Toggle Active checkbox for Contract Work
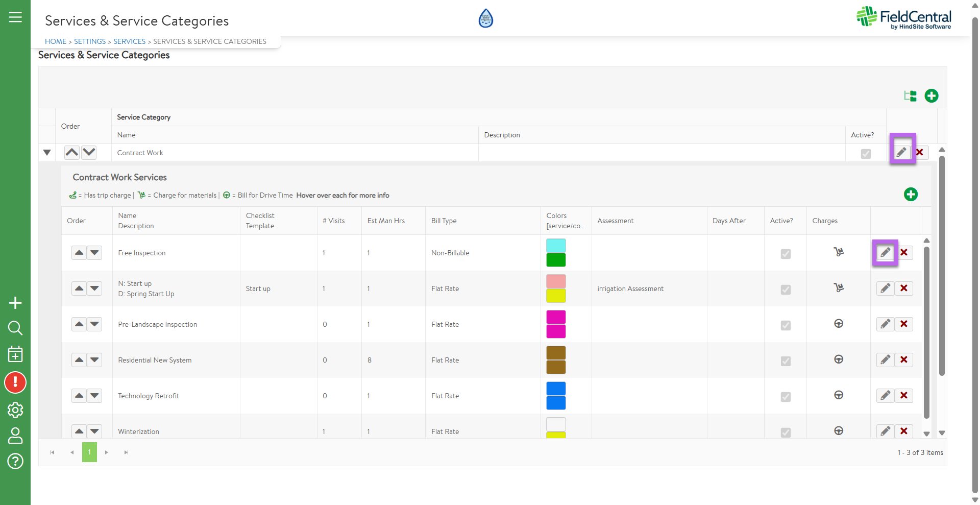This screenshot has height=505, width=980. pyautogui.click(x=866, y=154)
